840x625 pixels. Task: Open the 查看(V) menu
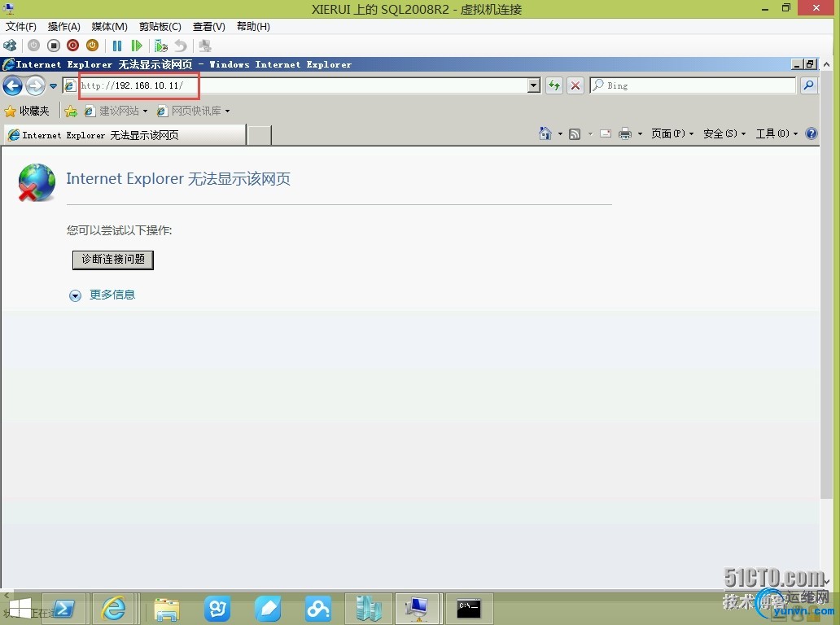click(x=209, y=26)
